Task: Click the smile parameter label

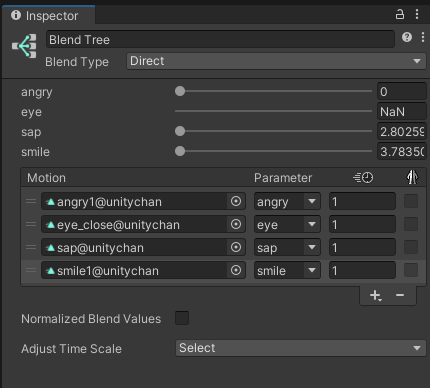Action: (35, 152)
